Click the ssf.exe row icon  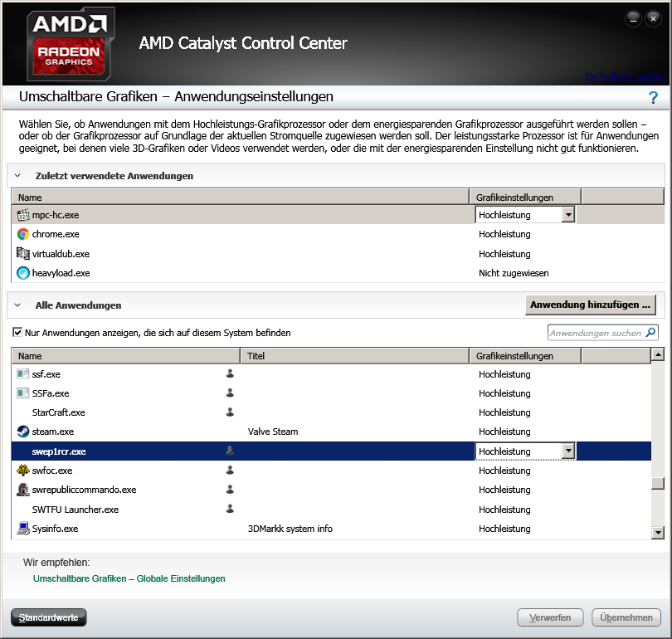click(22, 373)
